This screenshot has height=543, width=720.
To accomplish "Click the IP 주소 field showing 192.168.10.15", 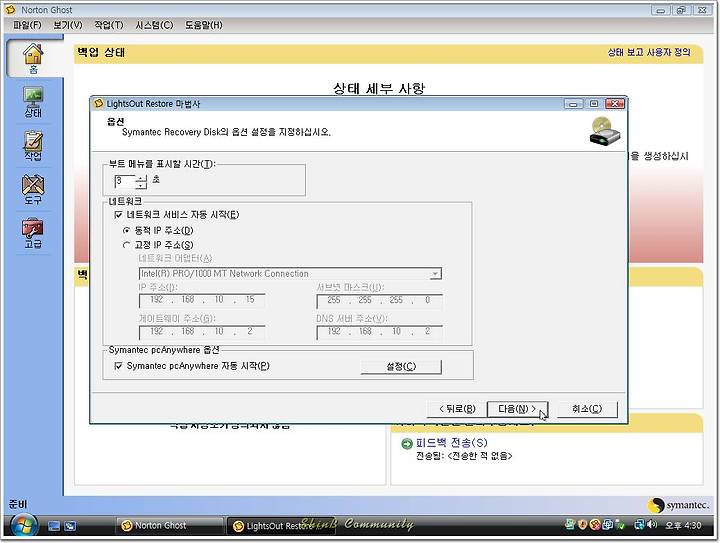I will tap(202, 300).
